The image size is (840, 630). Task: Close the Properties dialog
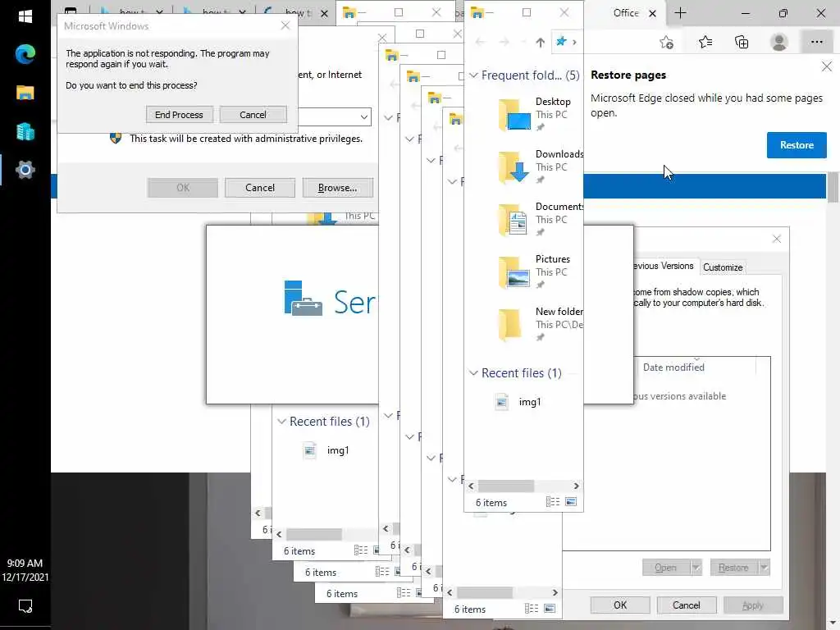click(x=777, y=239)
